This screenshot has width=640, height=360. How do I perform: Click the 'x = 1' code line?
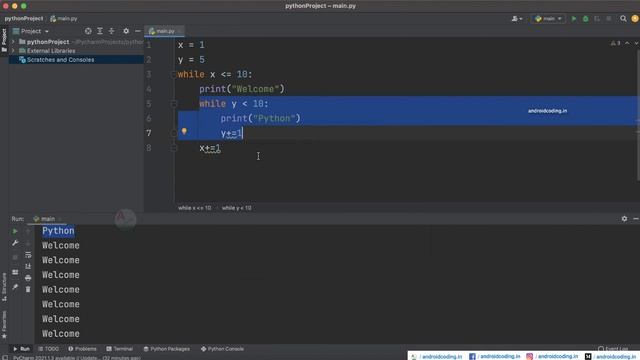[x=191, y=45]
